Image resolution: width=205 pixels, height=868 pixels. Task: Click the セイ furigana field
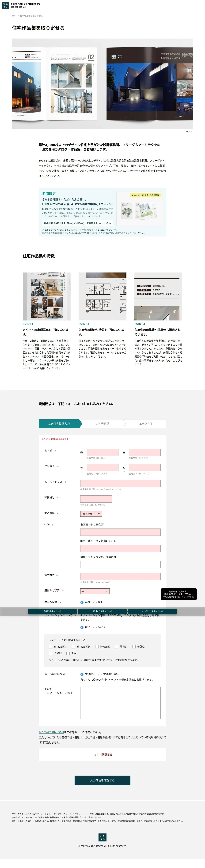[103, 468]
